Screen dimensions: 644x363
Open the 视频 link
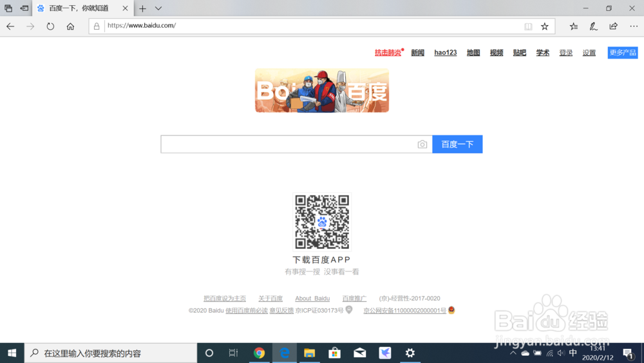(497, 53)
